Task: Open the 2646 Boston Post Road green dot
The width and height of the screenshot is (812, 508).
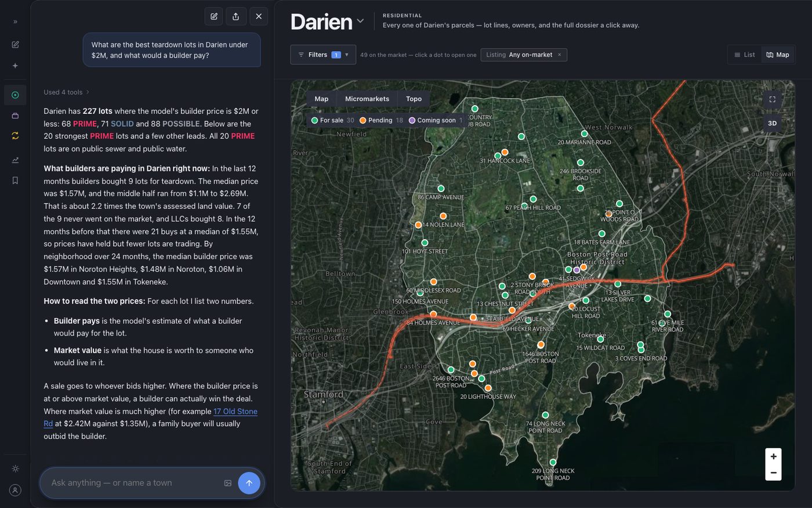Action: coord(451,370)
